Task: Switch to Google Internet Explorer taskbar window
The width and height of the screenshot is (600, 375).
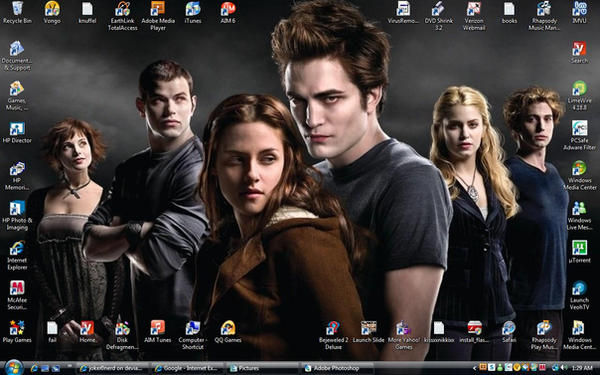Action: (188, 368)
